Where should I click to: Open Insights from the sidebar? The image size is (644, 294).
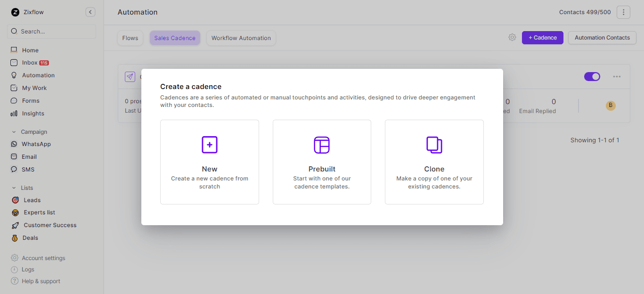click(x=33, y=114)
